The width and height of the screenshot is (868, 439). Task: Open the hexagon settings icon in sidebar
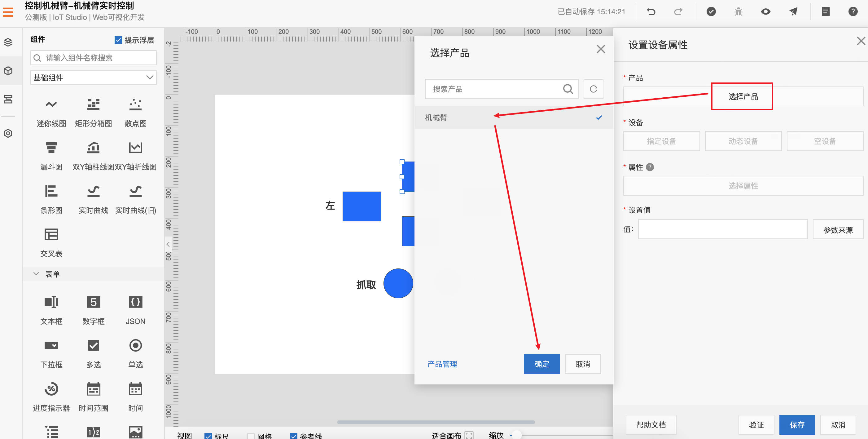point(8,134)
